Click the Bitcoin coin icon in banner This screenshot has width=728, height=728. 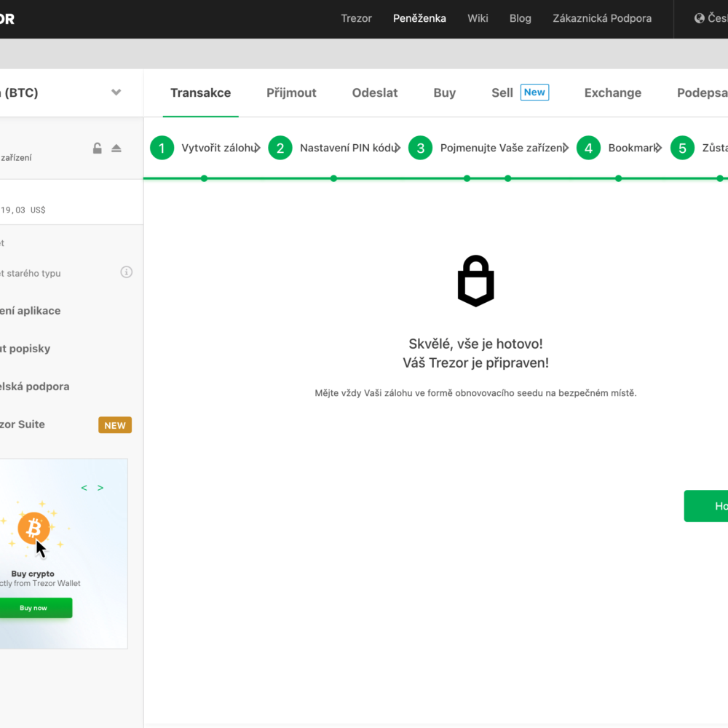[x=33, y=528]
